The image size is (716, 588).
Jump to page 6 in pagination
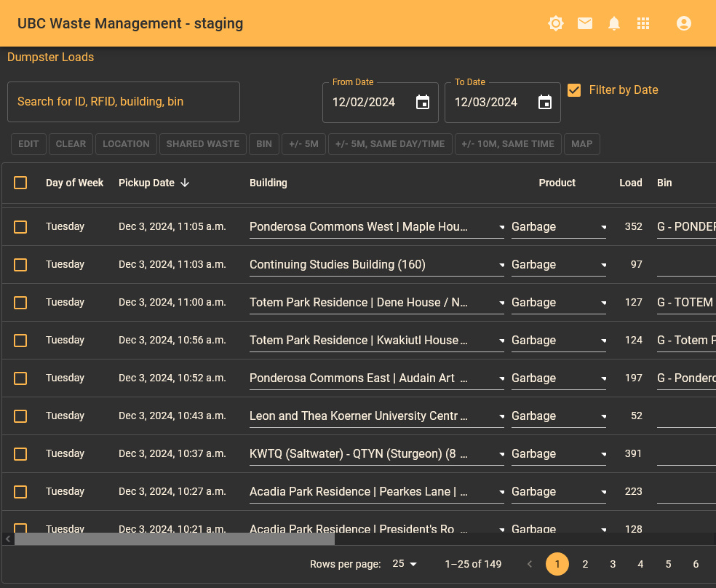coord(696,564)
